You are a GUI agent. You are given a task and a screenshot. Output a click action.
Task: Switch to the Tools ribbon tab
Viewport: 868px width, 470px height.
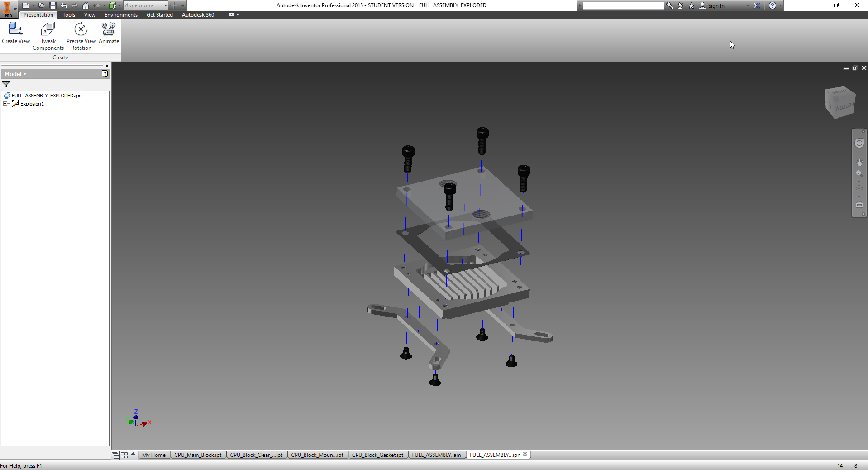tap(69, 15)
